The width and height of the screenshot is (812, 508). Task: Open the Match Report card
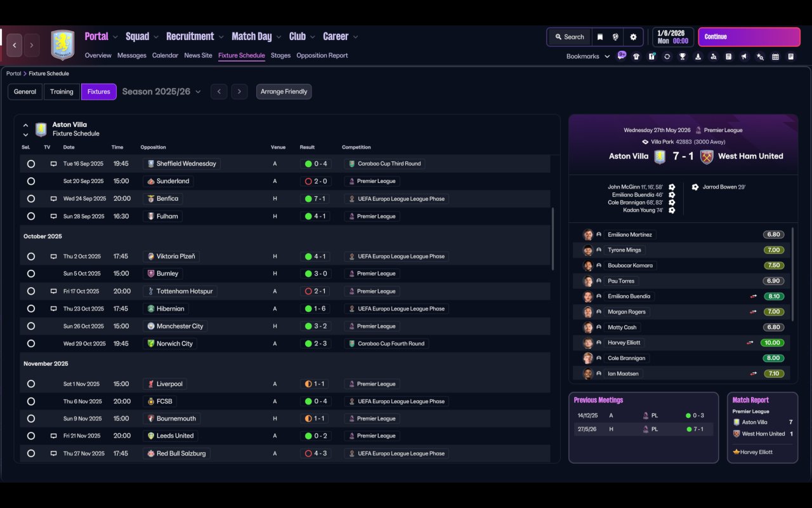763,427
